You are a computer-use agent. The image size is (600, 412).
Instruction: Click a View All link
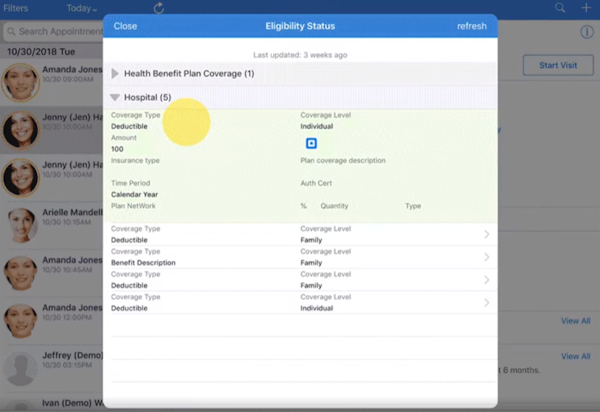575,321
